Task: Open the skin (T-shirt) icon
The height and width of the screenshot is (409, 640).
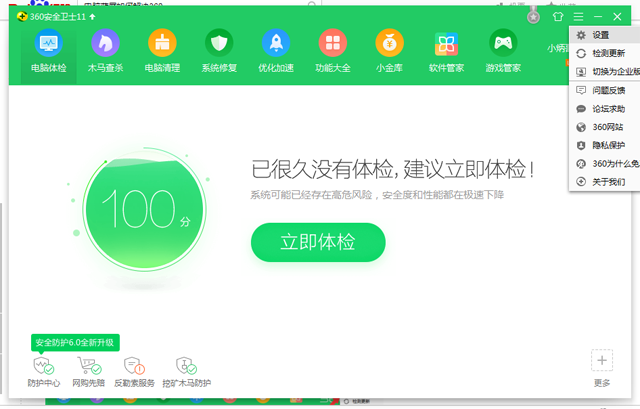Action: click(558, 16)
